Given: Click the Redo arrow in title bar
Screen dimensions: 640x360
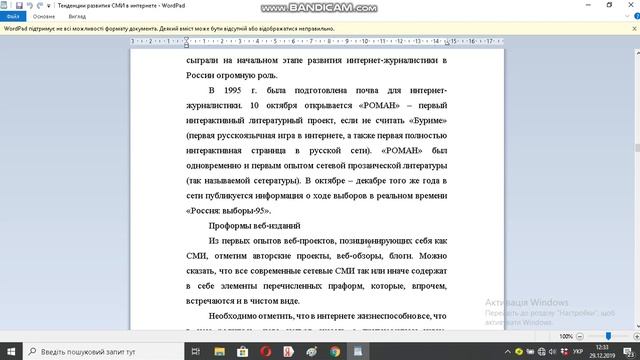Looking at the screenshot, I should pyautogui.click(x=40, y=6).
